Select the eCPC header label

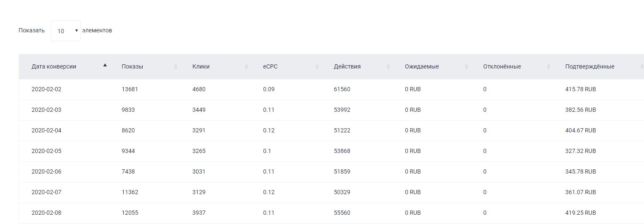(270, 66)
